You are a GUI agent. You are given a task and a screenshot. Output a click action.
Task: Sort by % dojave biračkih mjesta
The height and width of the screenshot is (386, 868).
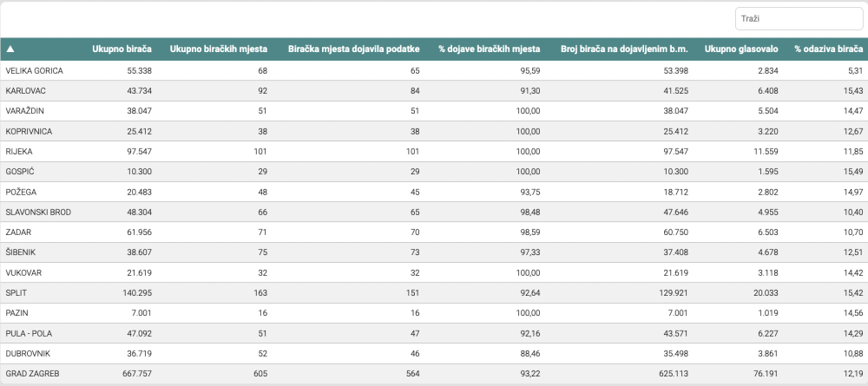point(490,49)
